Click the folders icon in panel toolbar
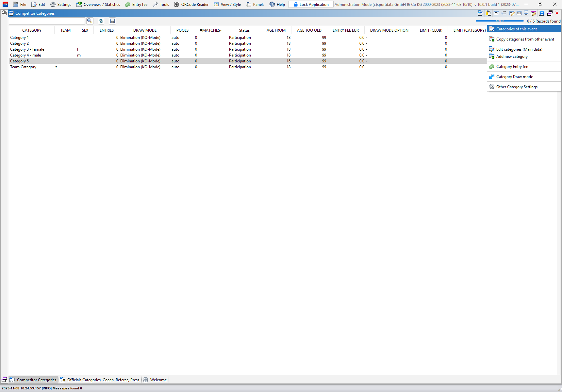 480,13
